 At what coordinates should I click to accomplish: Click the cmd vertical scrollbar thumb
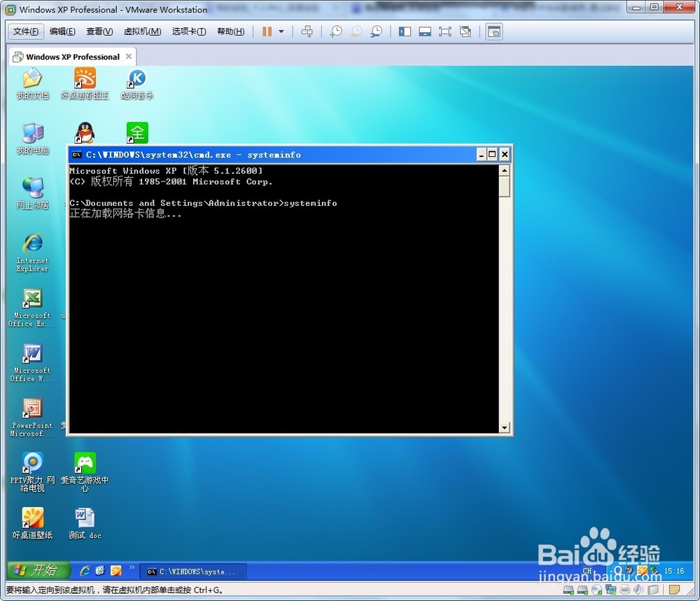[x=505, y=186]
